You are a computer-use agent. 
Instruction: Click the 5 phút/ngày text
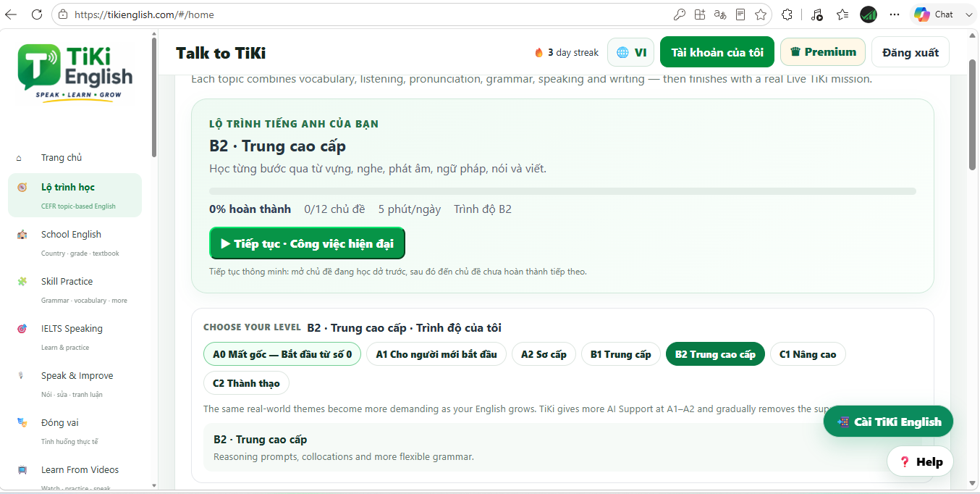410,209
